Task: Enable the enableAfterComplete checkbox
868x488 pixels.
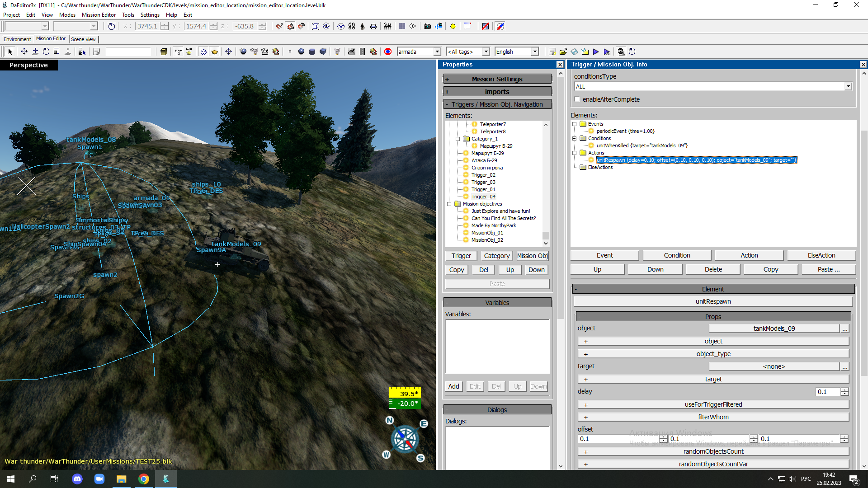Action: (577, 99)
